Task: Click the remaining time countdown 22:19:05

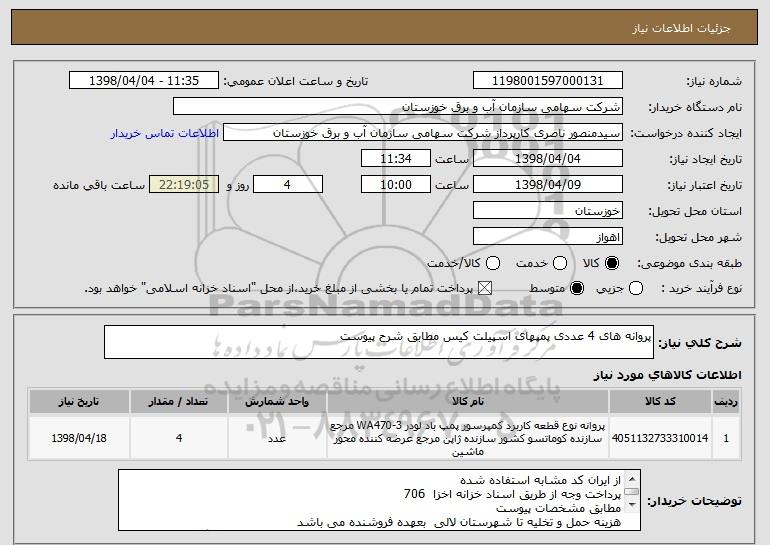Action: tap(184, 185)
